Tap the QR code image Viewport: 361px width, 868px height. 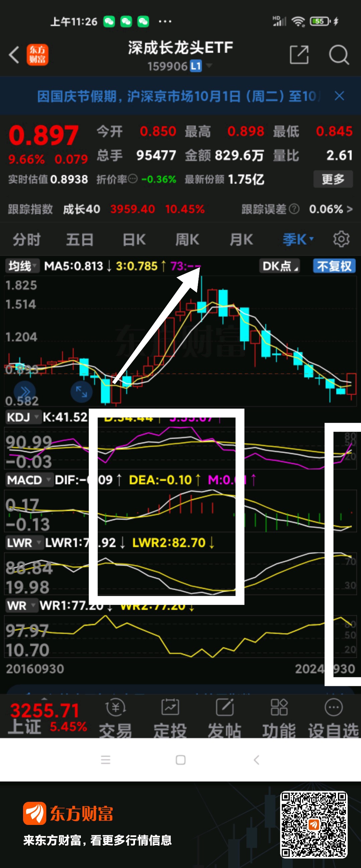314,825
